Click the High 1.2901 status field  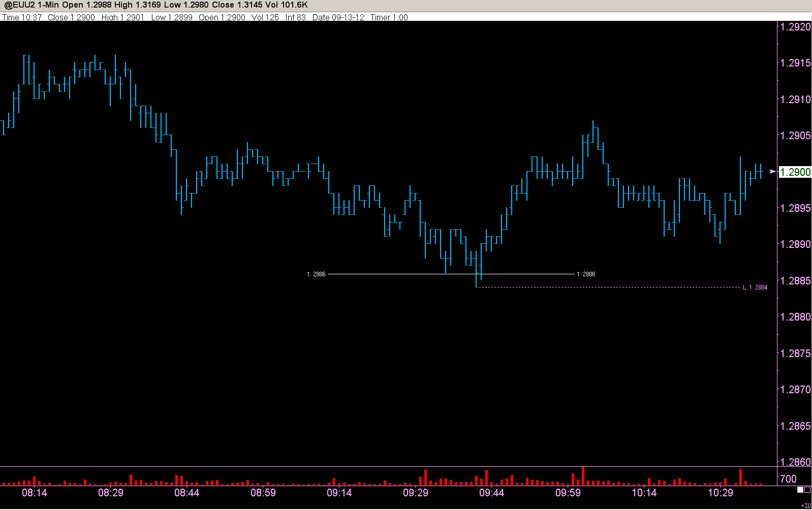point(122,17)
